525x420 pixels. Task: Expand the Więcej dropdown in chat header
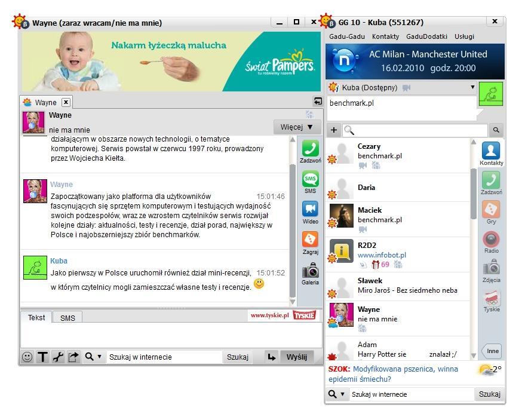[297, 127]
